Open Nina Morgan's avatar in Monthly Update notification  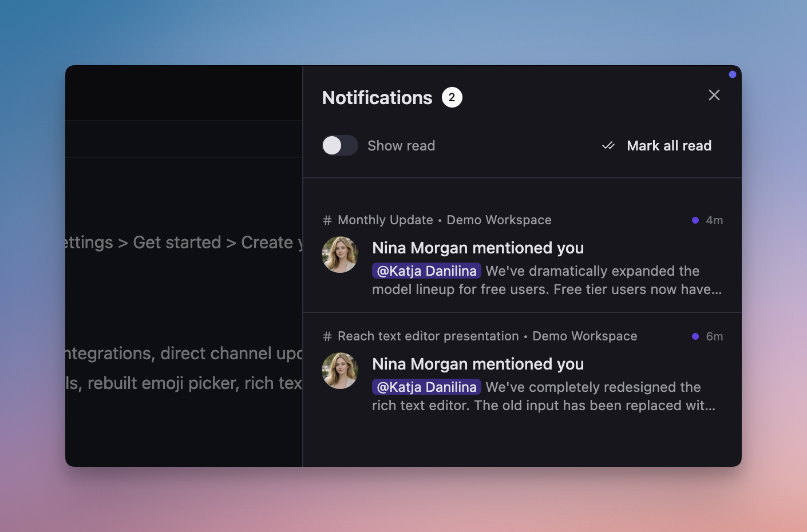(340, 255)
